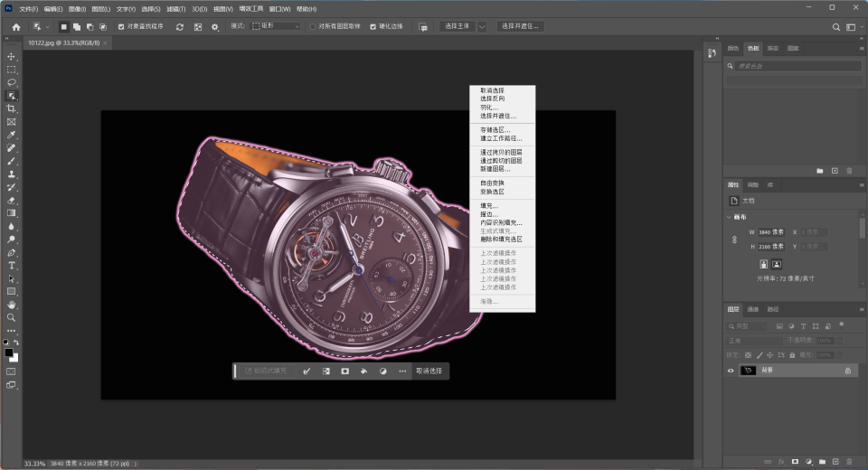Click the foreground color swatch
This screenshot has height=470, width=868.
point(9,352)
